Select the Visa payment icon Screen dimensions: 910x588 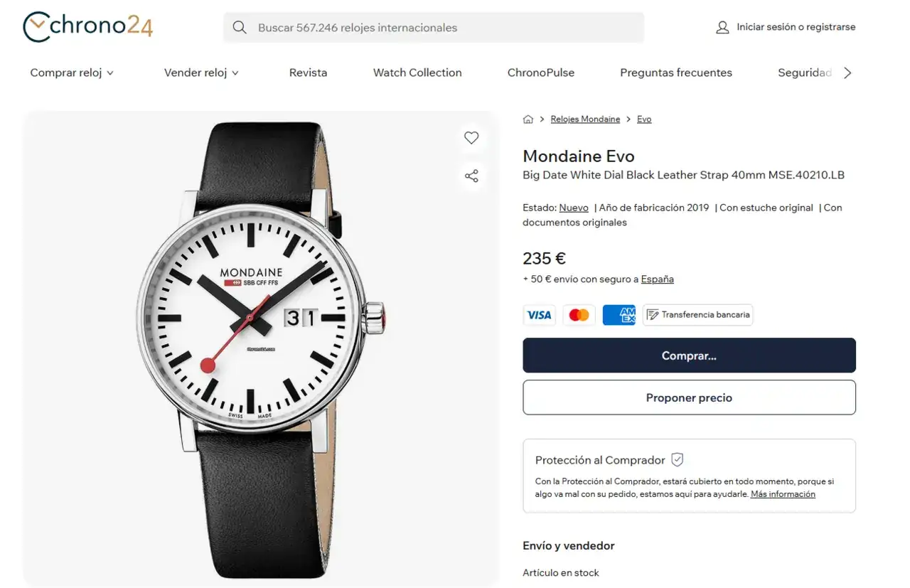(x=539, y=315)
